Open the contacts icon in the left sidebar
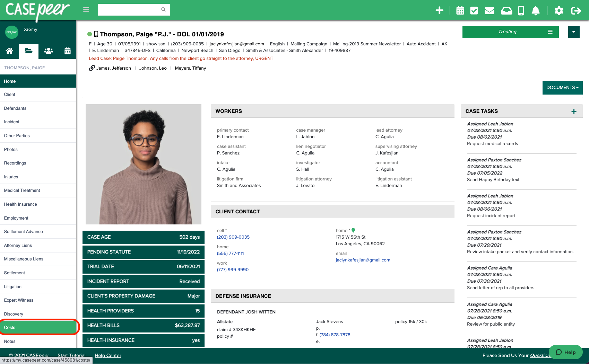The image size is (589, 364). point(48,51)
